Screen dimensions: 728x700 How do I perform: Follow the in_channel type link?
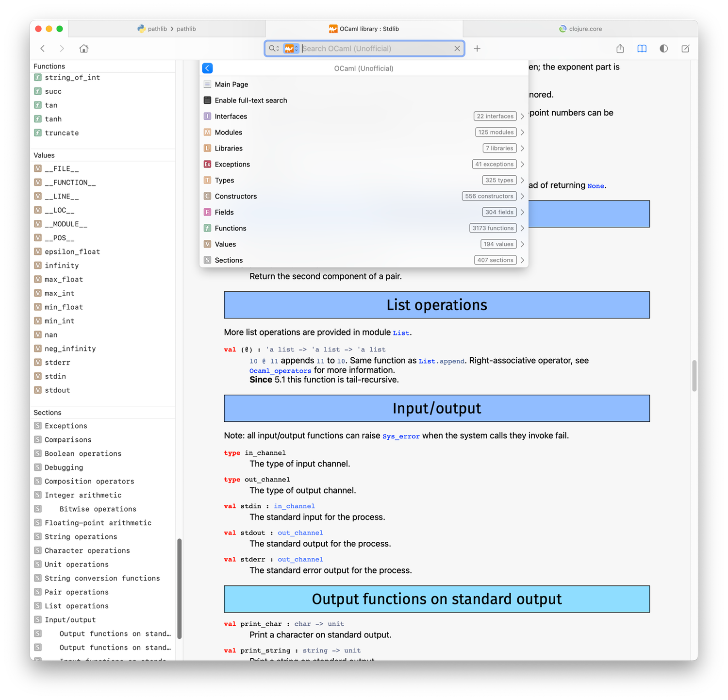[x=294, y=506]
